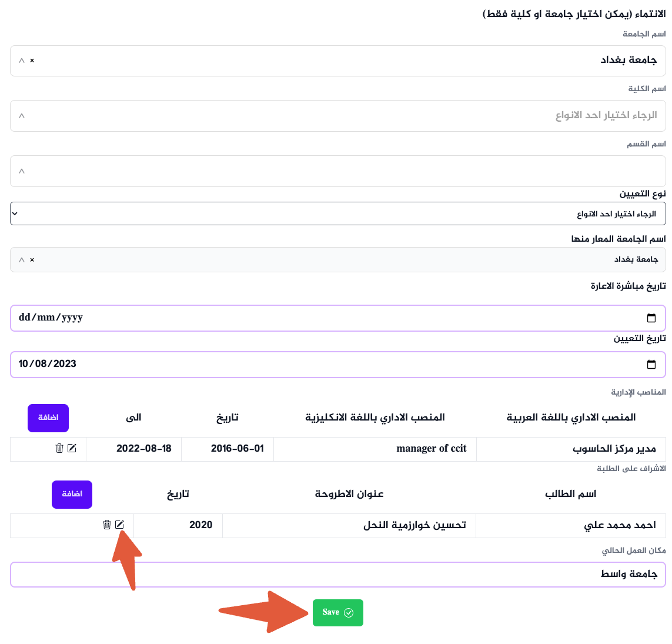Clear the selection in اسم الجامعة المعار منها
This screenshot has height=644, width=672.
tap(32, 259)
